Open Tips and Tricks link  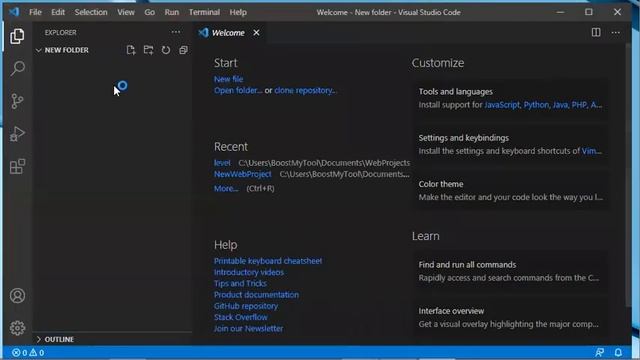240,283
